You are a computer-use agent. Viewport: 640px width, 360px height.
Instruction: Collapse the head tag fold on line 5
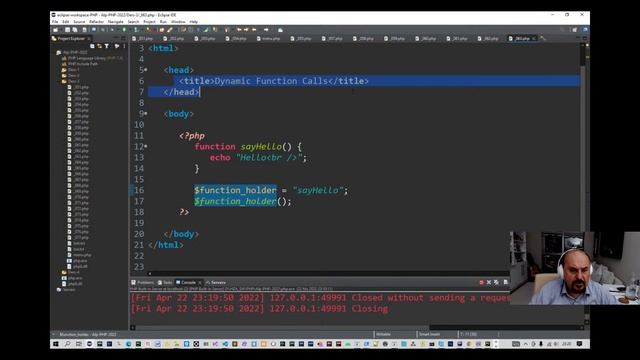(x=146, y=70)
